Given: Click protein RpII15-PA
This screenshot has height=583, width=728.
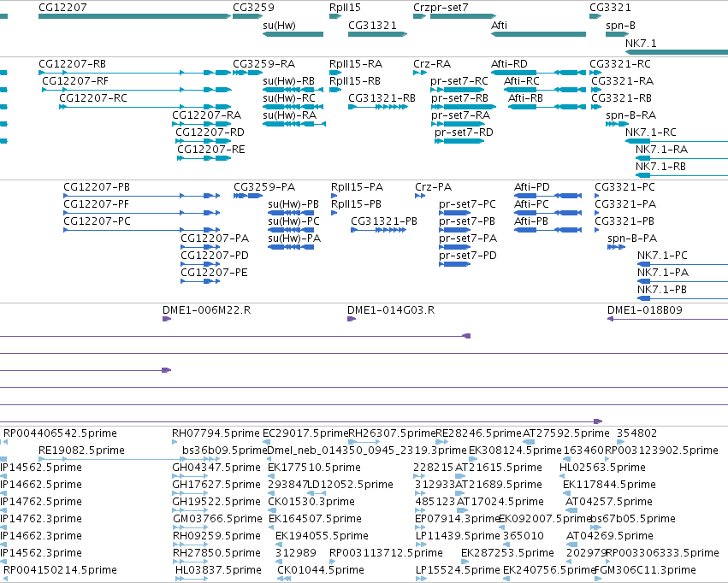Looking at the screenshot, I should [x=357, y=187].
